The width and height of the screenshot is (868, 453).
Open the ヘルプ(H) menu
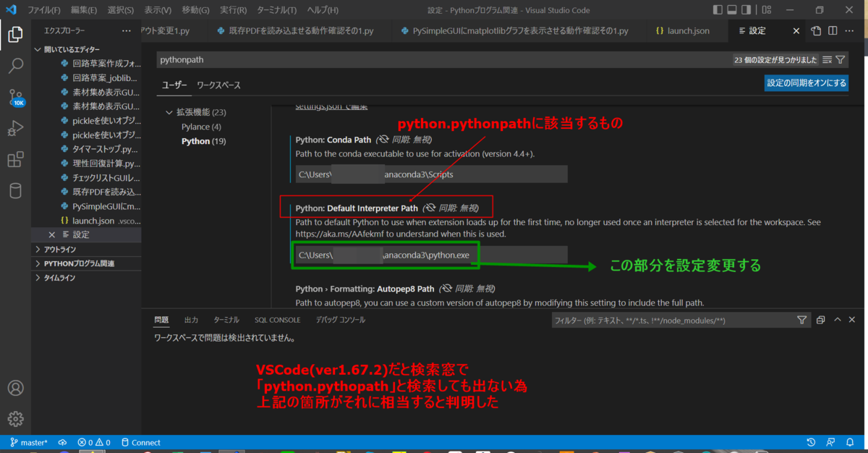coord(322,10)
